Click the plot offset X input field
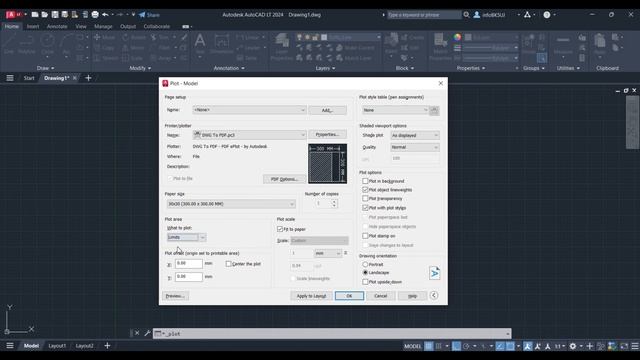Image resolution: width=640 pixels, height=360 pixels. coord(189,263)
